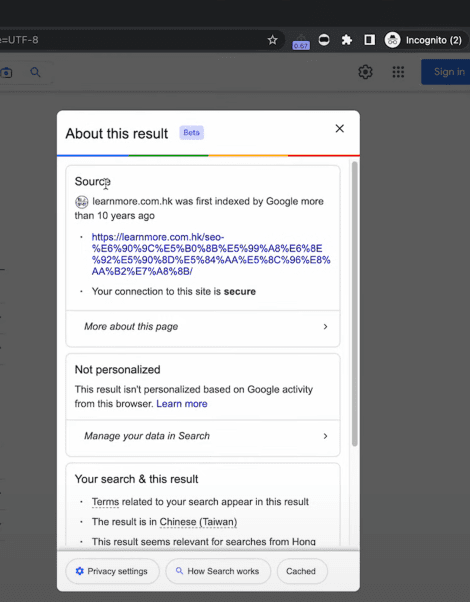Click the underlined Chinese (Taiwan) text

(x=198, y=522)
